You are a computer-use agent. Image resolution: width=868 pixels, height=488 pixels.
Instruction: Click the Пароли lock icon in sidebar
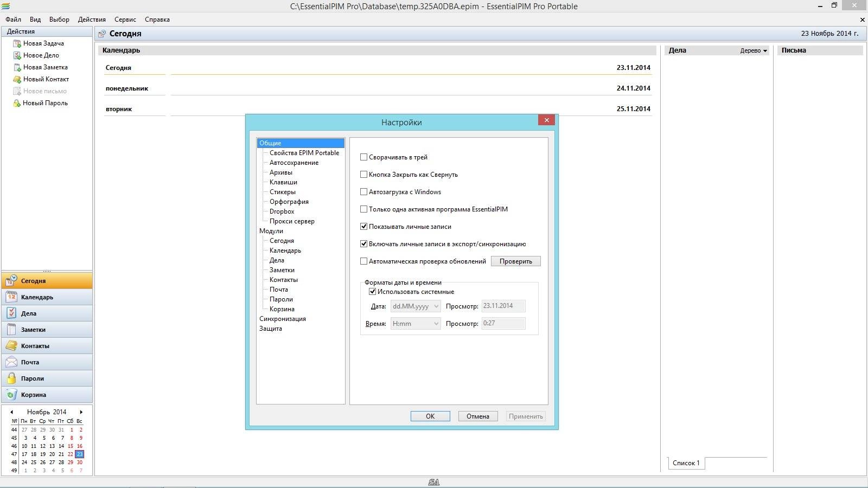(11, 378)
